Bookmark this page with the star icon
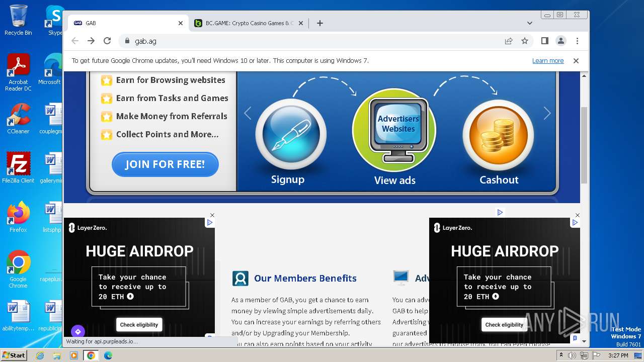 [x=525, y=41]
